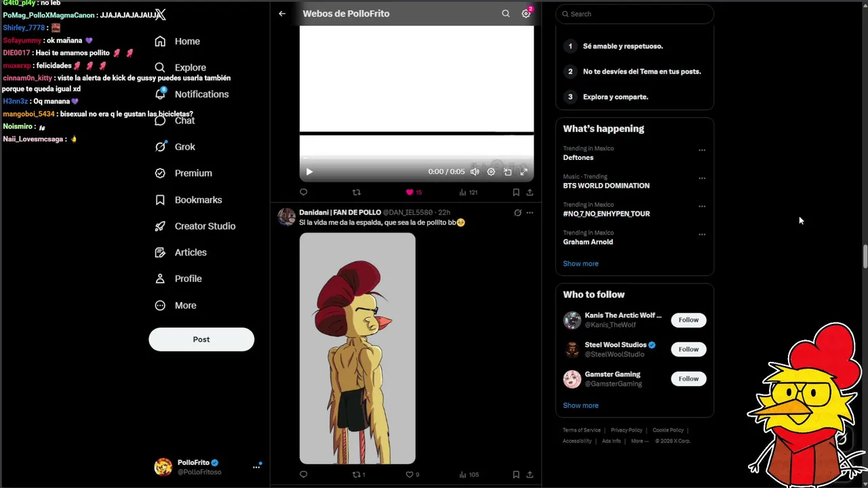Viewport: 868px width, 488px height.
Task: Open options for #NO_7_NO_ENHYPEN_TOUR trend
Action: 702,206
